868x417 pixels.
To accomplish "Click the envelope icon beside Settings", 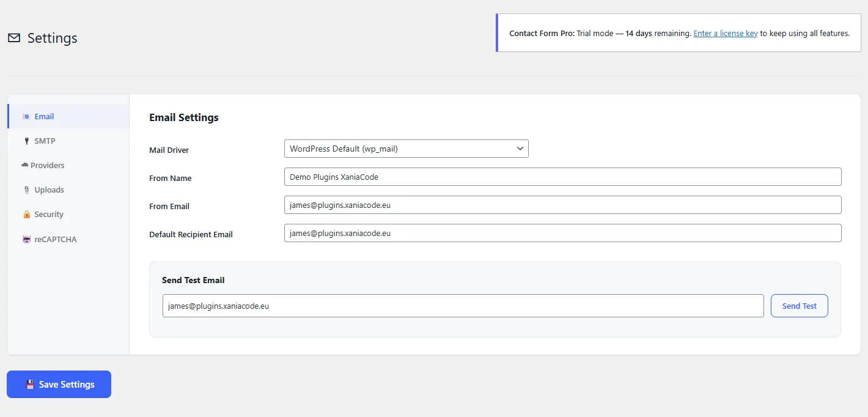I will [x=14, y=38].
